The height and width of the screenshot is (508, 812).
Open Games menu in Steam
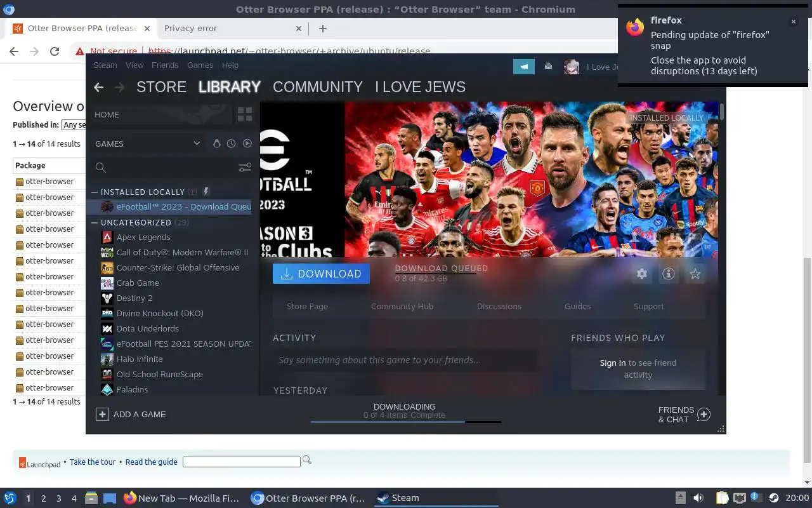pos(200,65)
